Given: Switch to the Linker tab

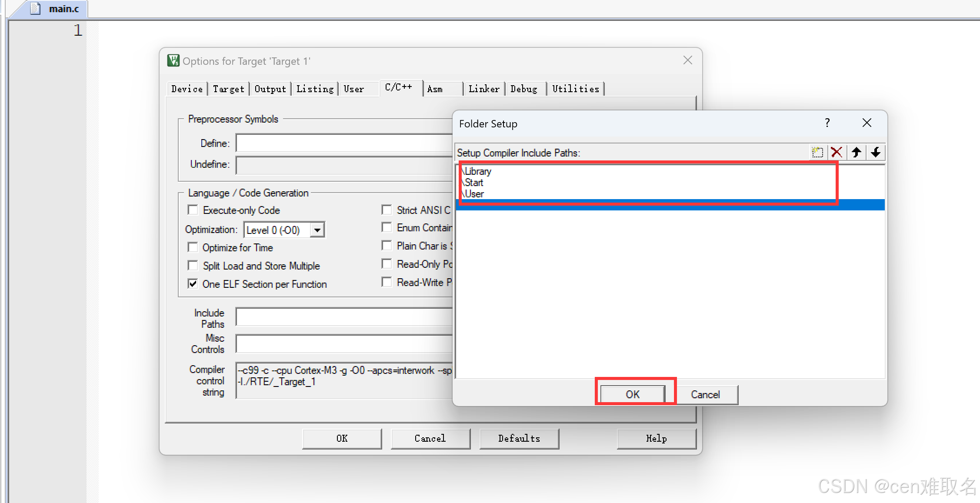Looking at the screenshot, I should coord(483,89).
